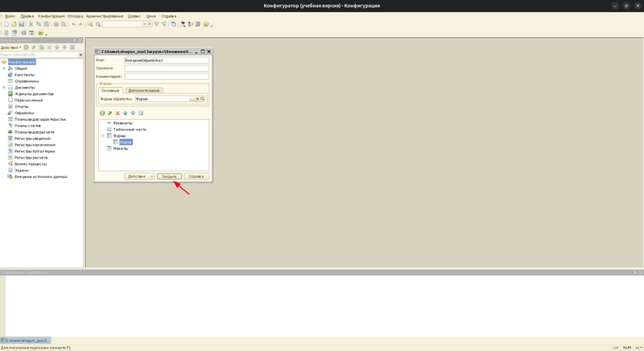Screen dimensions: 644x351
Task: Select Константы in configuration tree
Action: pos(25,75)
